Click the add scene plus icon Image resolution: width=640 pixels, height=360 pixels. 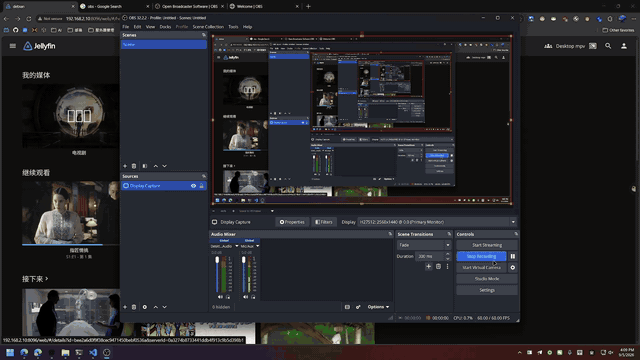pyautogui.click(x=125, y=166)
